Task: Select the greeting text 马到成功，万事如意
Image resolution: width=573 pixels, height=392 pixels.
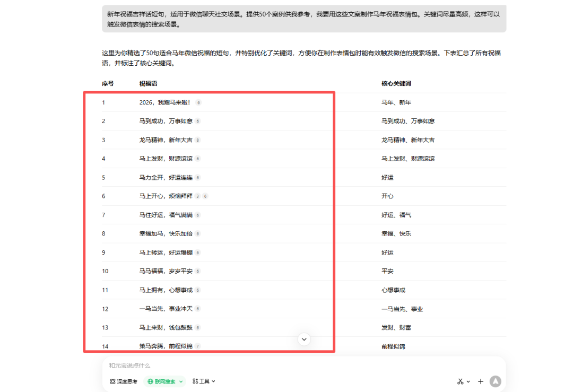Action: 166,121
